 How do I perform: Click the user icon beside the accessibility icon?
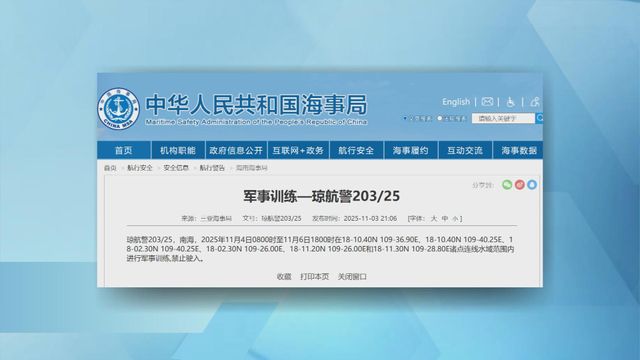pos(535,102)
